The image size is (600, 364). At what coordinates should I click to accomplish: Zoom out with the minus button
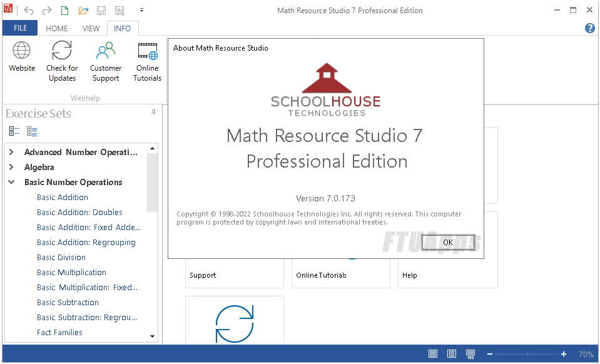pyautogui.click(x=490, y=354)
